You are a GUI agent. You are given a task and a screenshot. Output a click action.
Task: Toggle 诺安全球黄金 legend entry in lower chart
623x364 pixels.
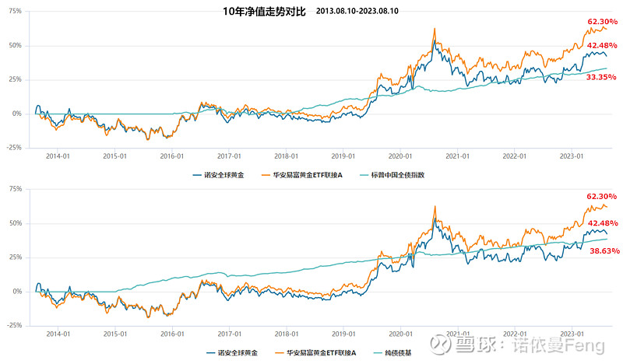pyautogui.click(x=232, y=352)
